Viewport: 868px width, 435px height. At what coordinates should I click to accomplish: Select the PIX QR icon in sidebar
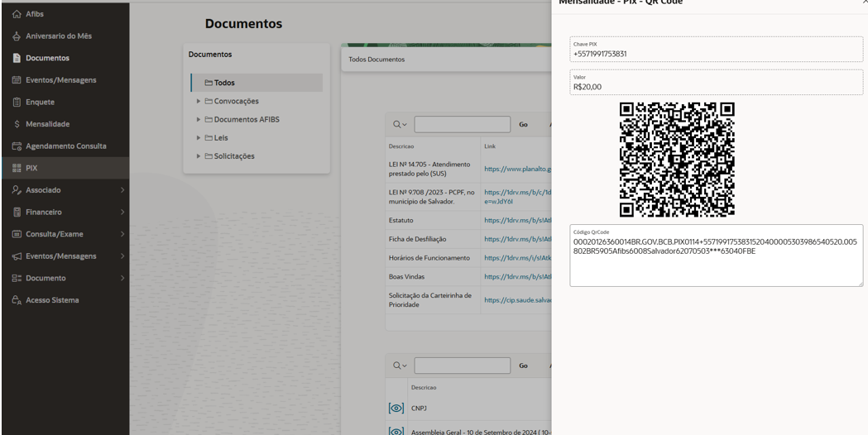[17, 168]
